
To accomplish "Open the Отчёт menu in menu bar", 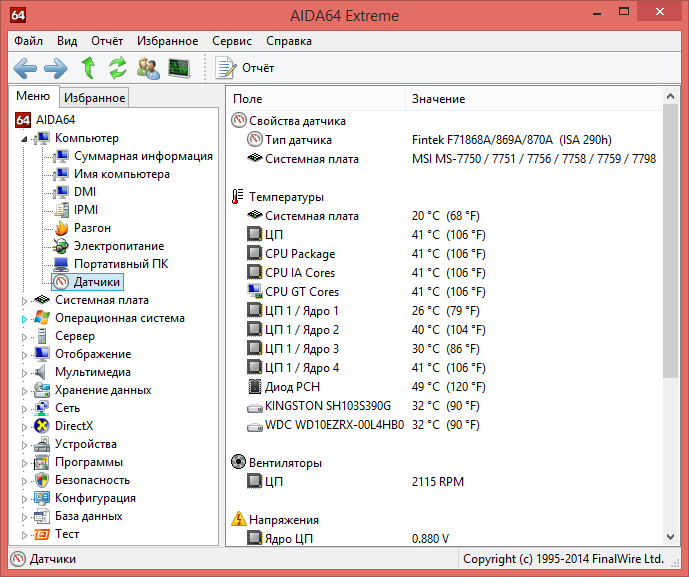I will pos(107,41).
